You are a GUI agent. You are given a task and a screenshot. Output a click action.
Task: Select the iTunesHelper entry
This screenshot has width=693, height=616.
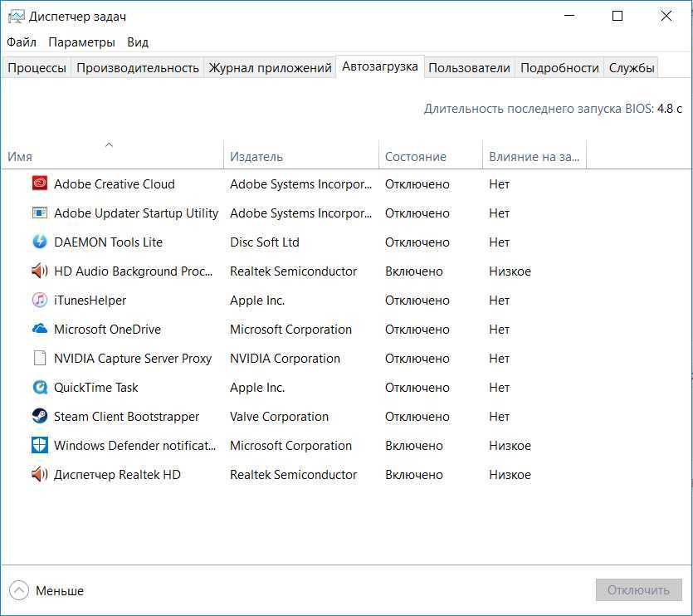tap(90, 301)
